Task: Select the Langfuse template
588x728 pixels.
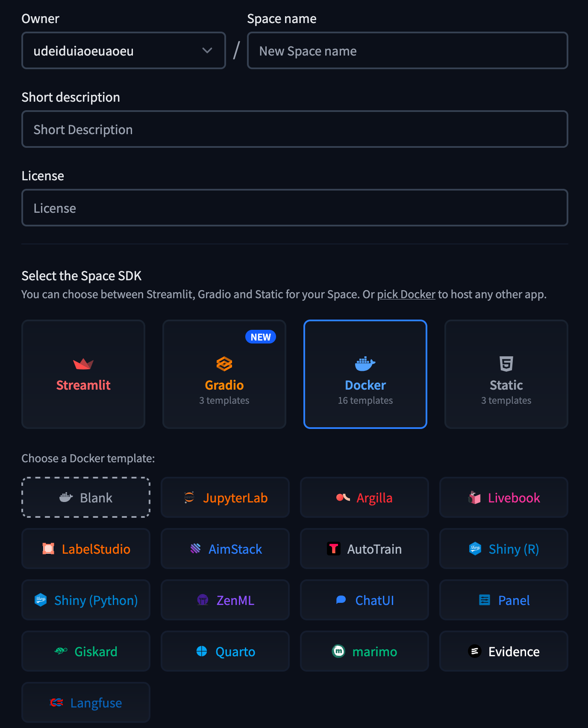Action: 86,702
